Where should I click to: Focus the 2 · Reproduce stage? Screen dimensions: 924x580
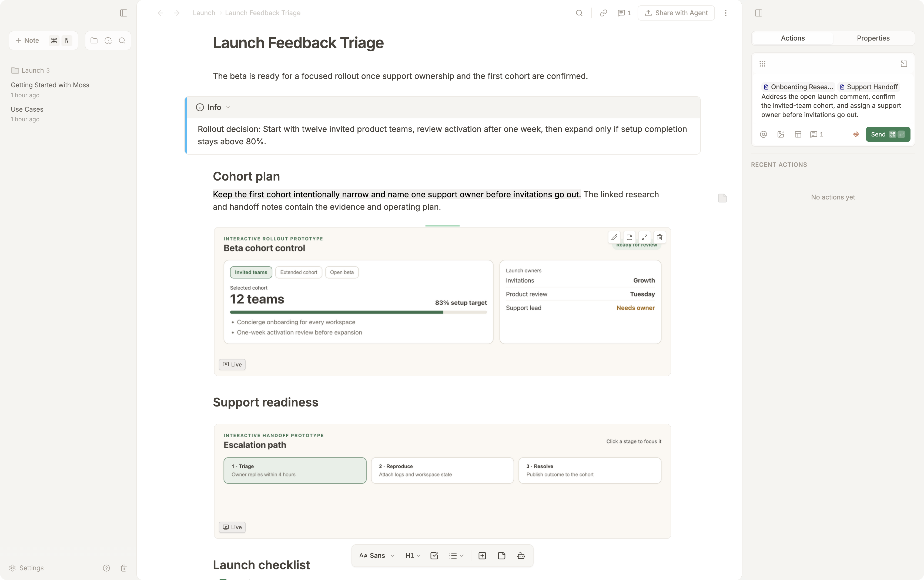point(442,470)
